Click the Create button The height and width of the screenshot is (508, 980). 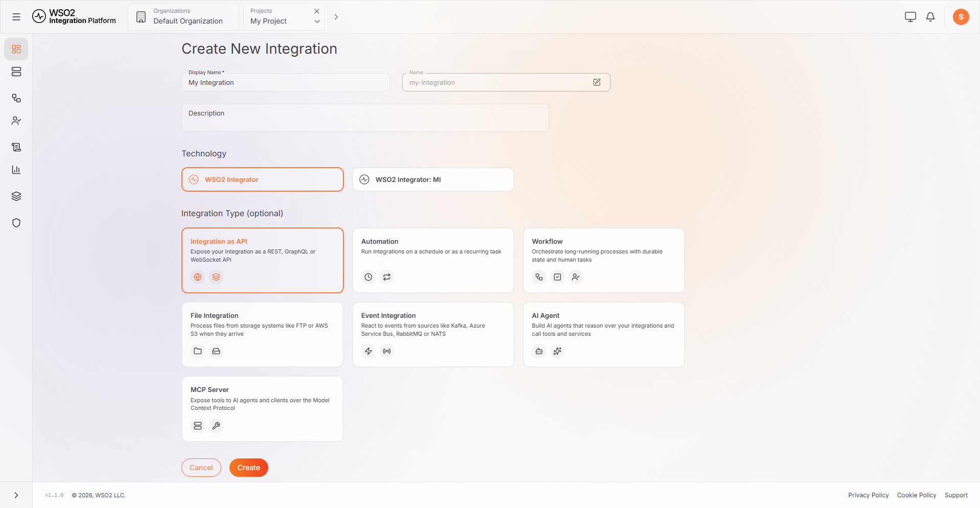tap(249, 468)
